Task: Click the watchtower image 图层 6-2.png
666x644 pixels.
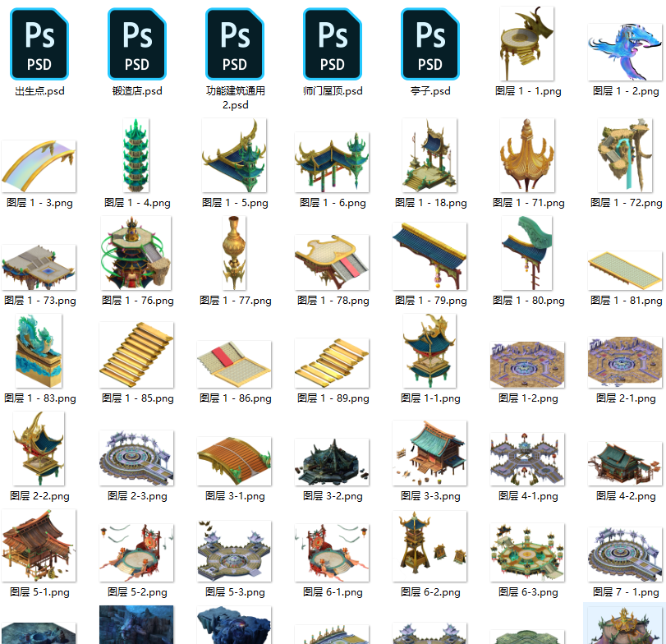Action: point(429,548)
